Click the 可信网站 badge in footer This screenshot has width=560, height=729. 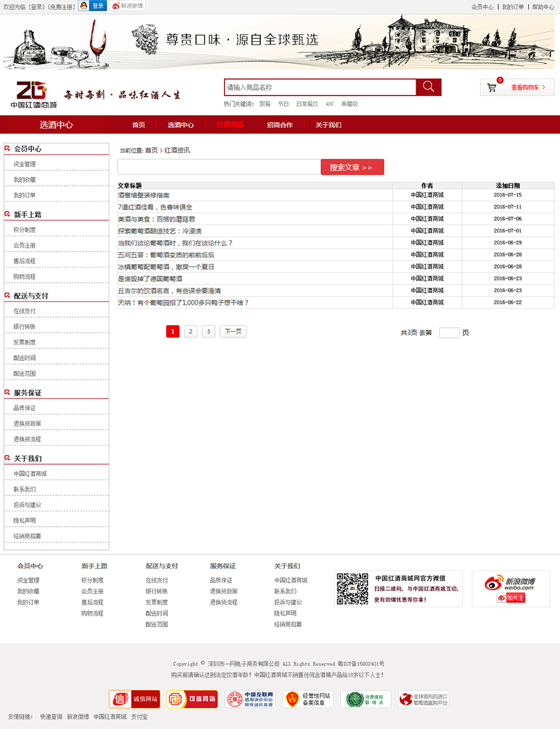point(192,699)
